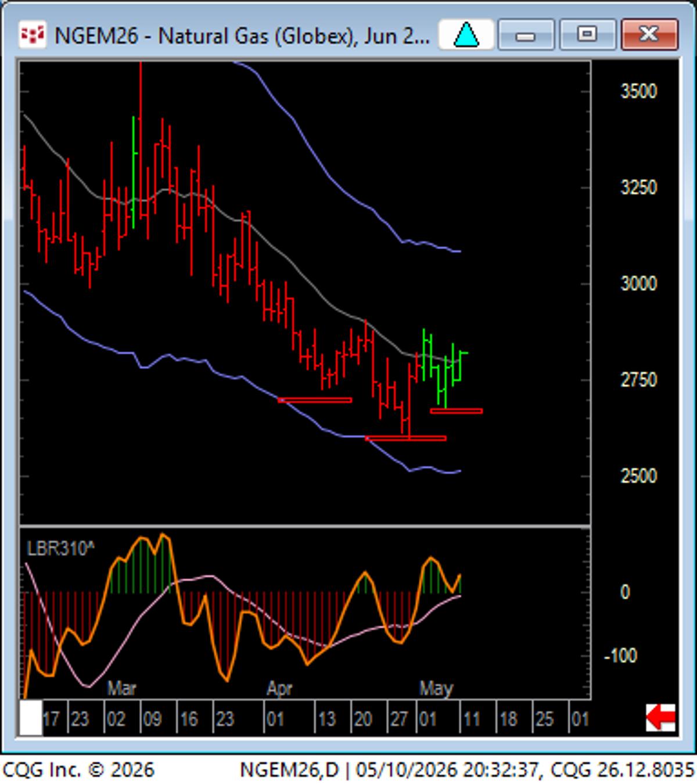Click the date 18 on time axis
This screenshot has height=784, width=697.
[508, 720]
